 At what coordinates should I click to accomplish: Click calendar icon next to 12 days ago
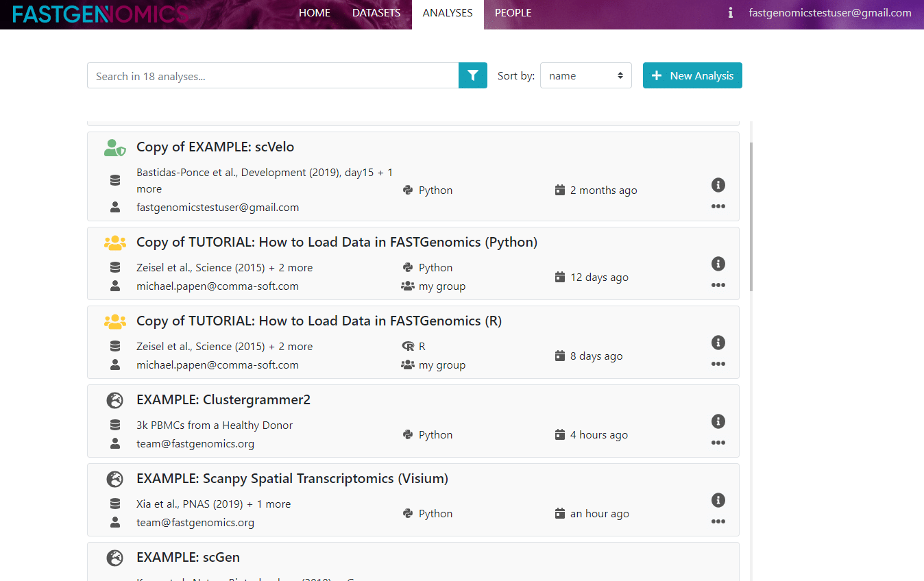pyautogui.click(x=560, y=277)
